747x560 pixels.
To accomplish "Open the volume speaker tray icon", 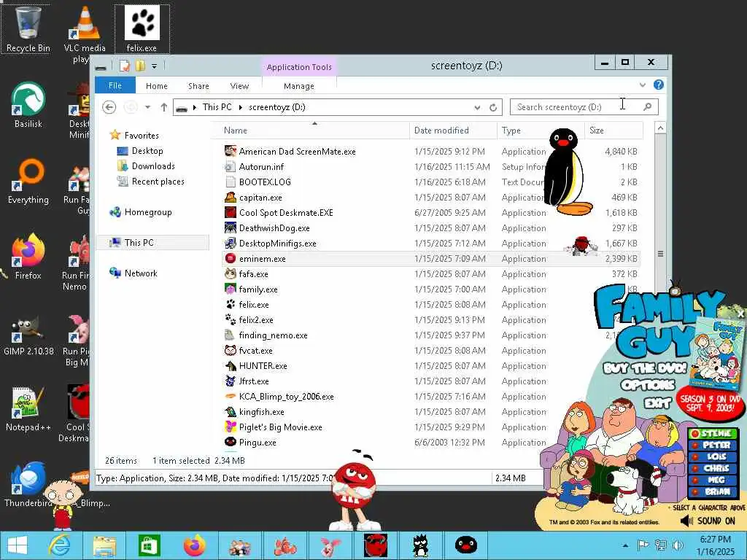I will [678, 545].
